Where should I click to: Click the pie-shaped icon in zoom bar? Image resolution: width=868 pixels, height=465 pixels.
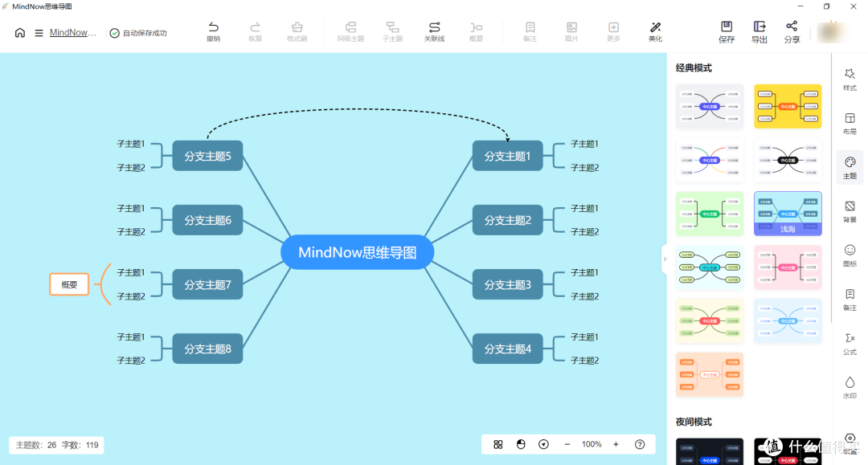[521, 445]
